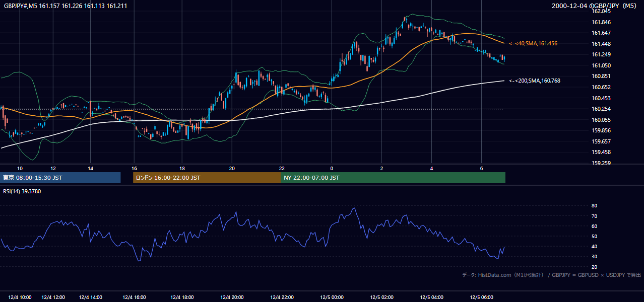Click hour label 16 under the price chart
The width and height of the screenshot is (644, 302).
[134, 169]
